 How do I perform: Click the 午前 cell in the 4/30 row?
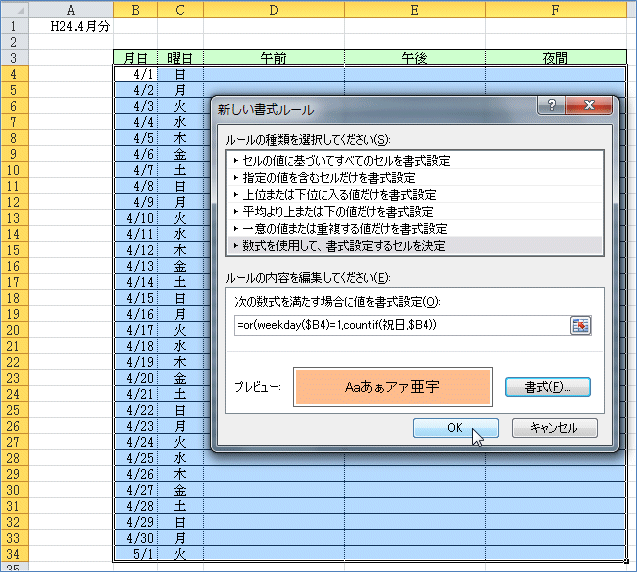pyautogui.click(x=274, y=538)
